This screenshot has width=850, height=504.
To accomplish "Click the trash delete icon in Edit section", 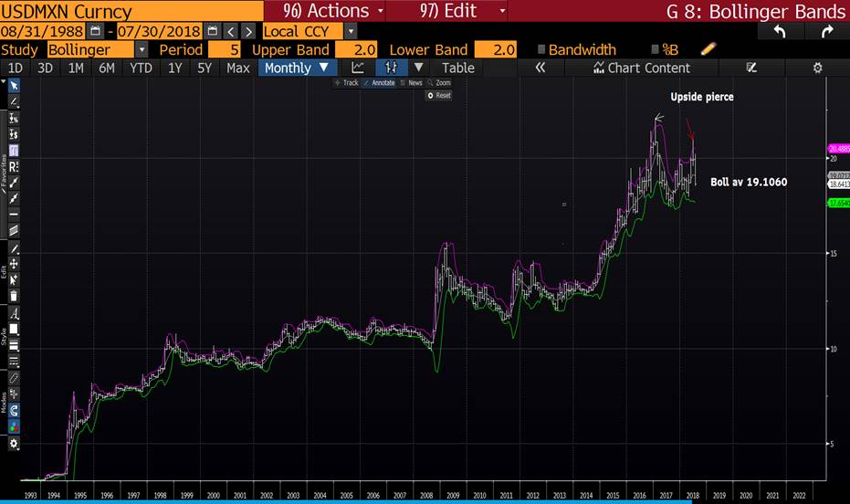I will tap(14, 296).
